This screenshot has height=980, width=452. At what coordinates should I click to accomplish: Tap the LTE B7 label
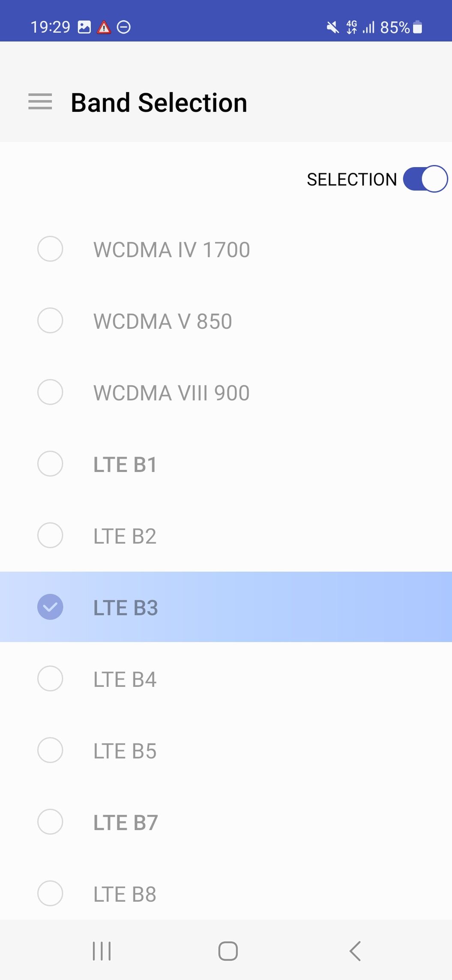pyautogui.click(x=126, y=822)
